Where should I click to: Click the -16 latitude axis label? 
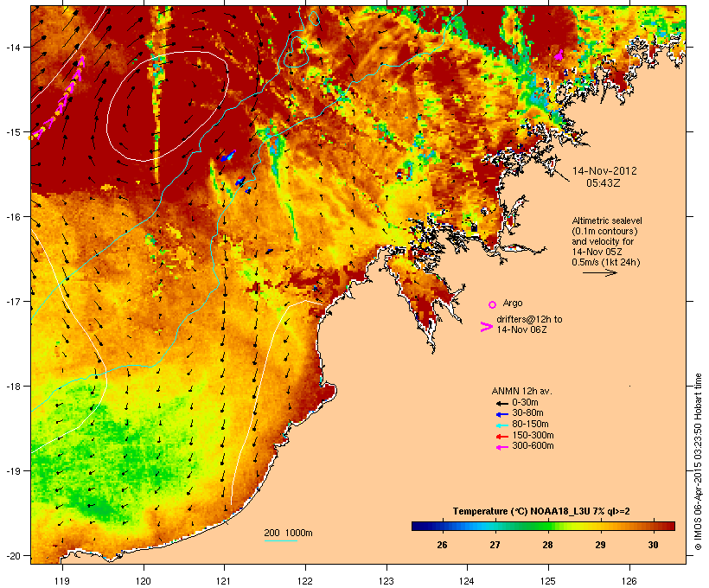[13, 217]
